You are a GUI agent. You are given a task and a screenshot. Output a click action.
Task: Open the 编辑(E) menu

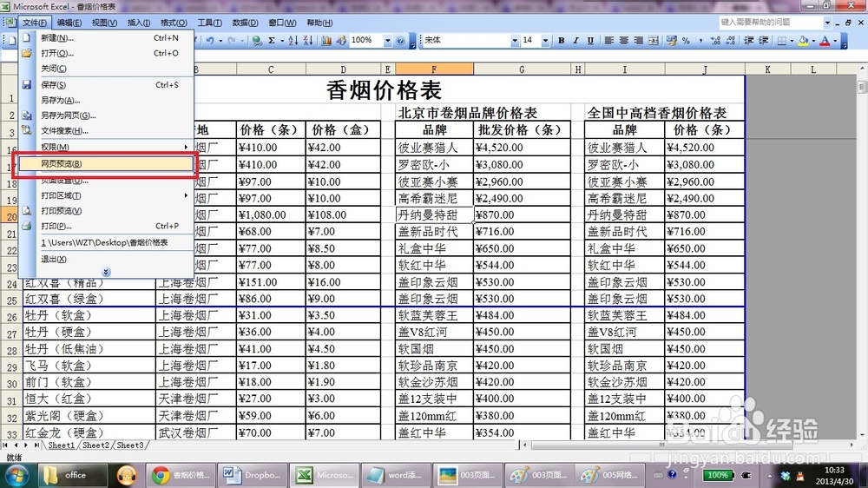(69, 23)
